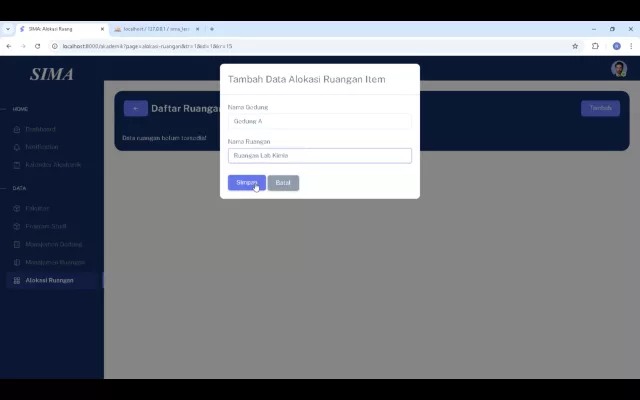Switch to the SIMA: Alokasi Ruang tab
The image size is (640, 400).
[61, 29]
